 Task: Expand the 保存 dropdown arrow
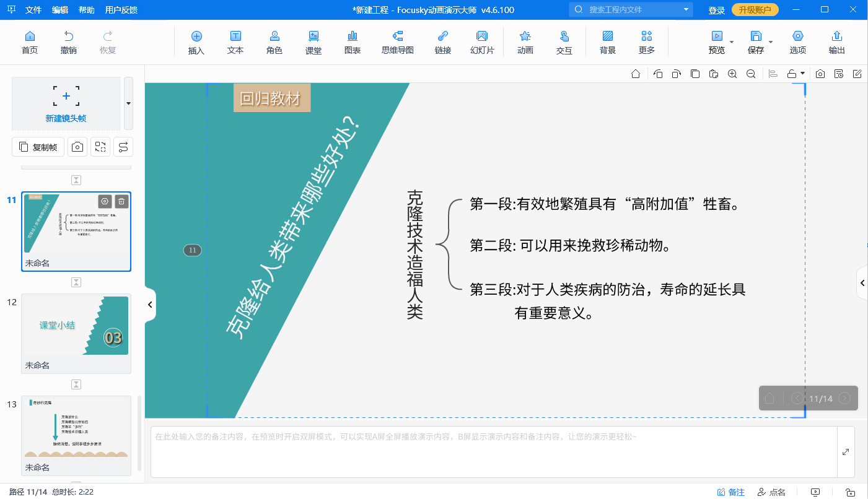[771, 42]
